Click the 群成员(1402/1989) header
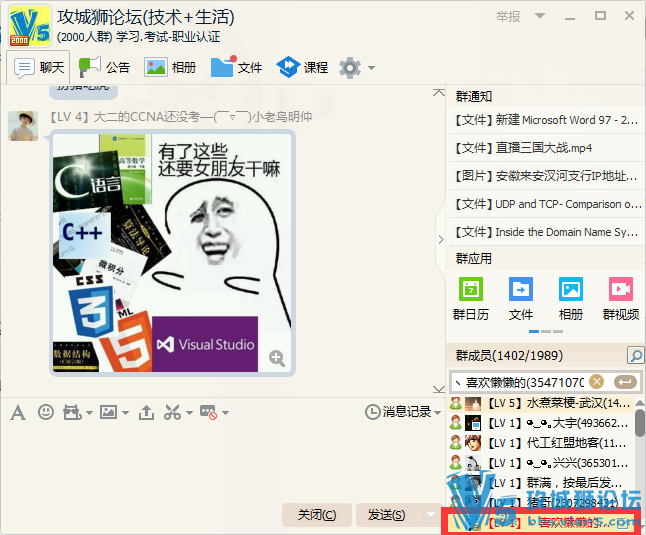 tap(509, 355)
